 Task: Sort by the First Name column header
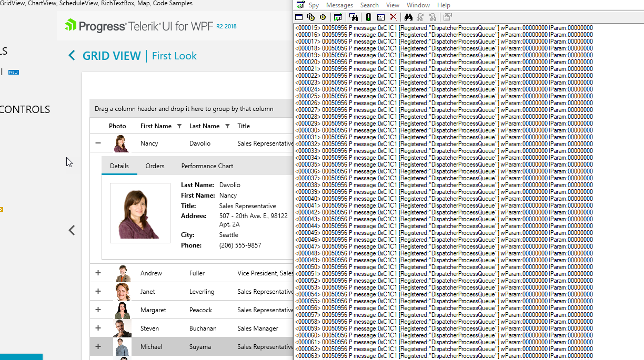(x=156, y=126)
